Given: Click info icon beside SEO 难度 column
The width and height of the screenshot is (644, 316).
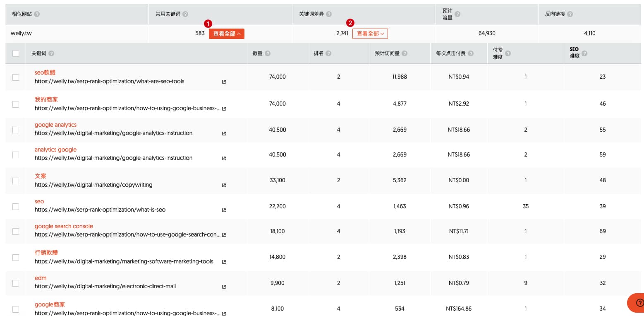Looking at the screenshot, I should (584, 53).
